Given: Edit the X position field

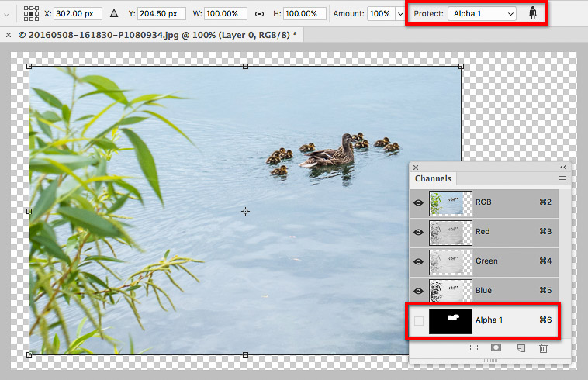Looking at the screenshot, I should tap(78, 13).
